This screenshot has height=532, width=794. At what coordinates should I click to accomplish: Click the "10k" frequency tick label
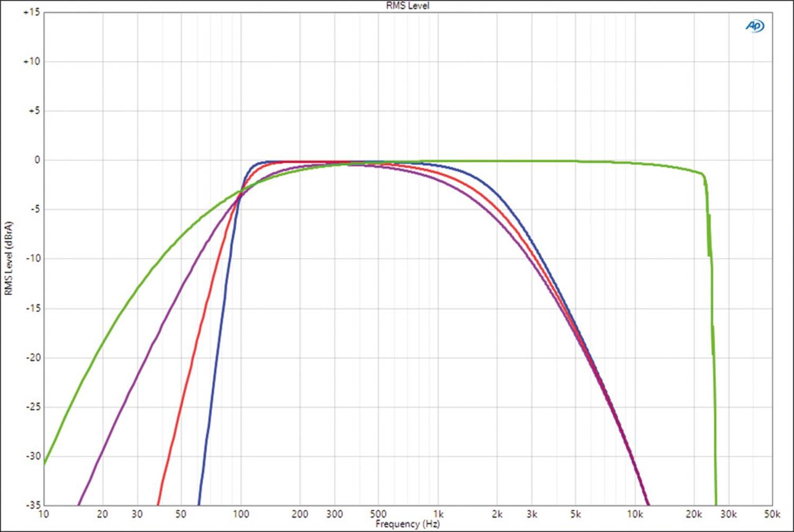coord(635,514)
